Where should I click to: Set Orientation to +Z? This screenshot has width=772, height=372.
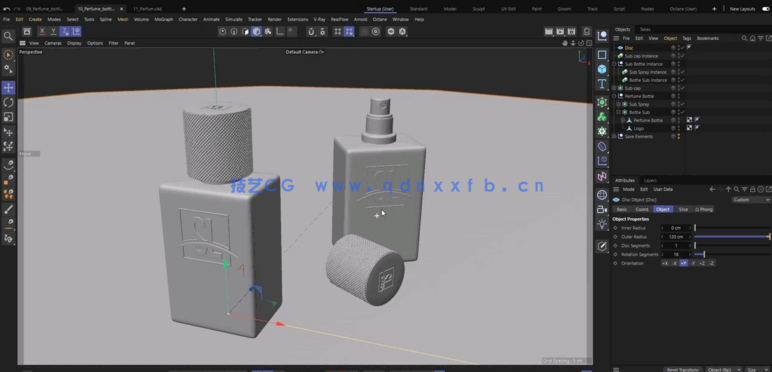point(702,263)
